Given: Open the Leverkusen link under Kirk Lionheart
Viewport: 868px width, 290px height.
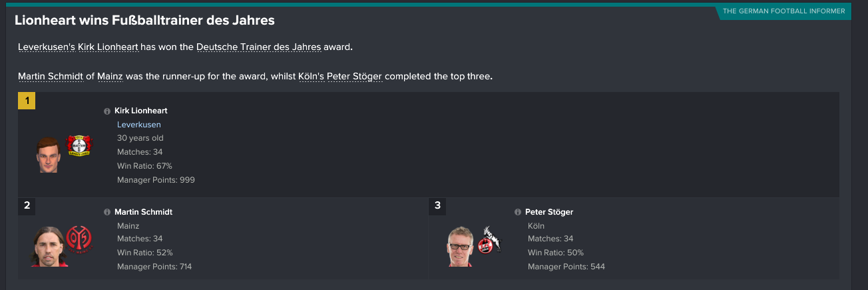Looking at the screenshot, I should click(139, 125).
